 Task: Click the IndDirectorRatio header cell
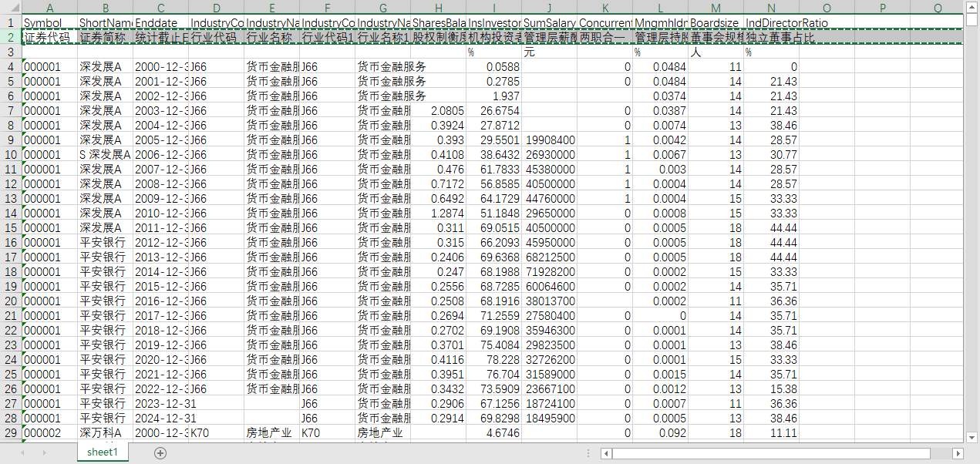(x=771, y=23)
